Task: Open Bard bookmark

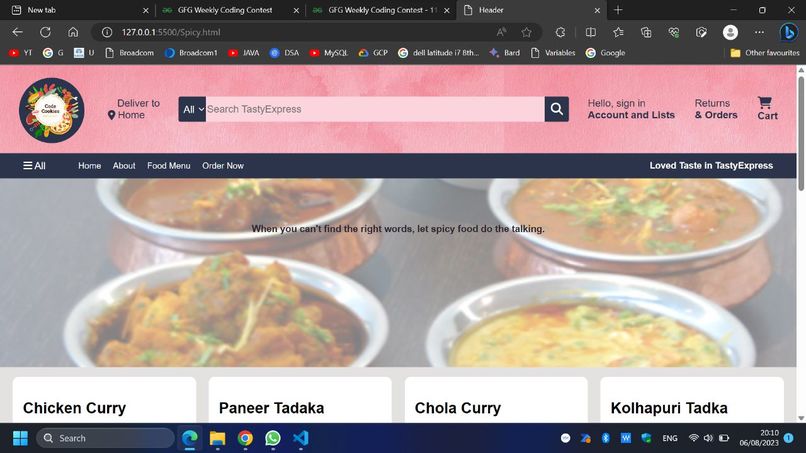Action: tap(504, 52)
